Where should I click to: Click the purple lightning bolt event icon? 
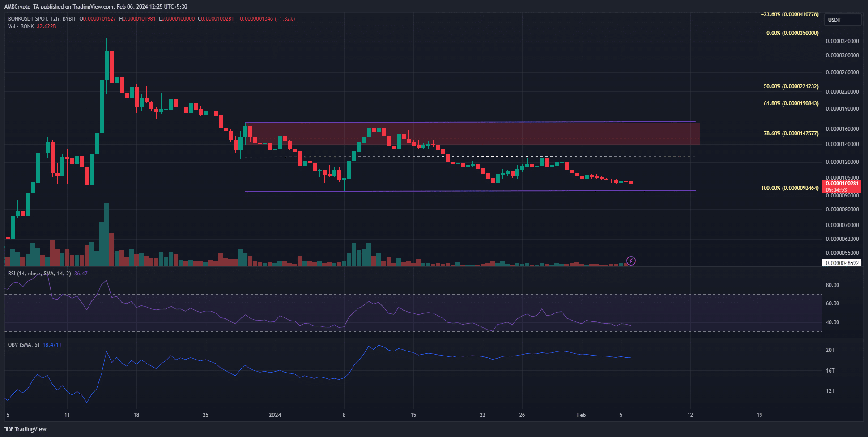[x=631, y=261]
